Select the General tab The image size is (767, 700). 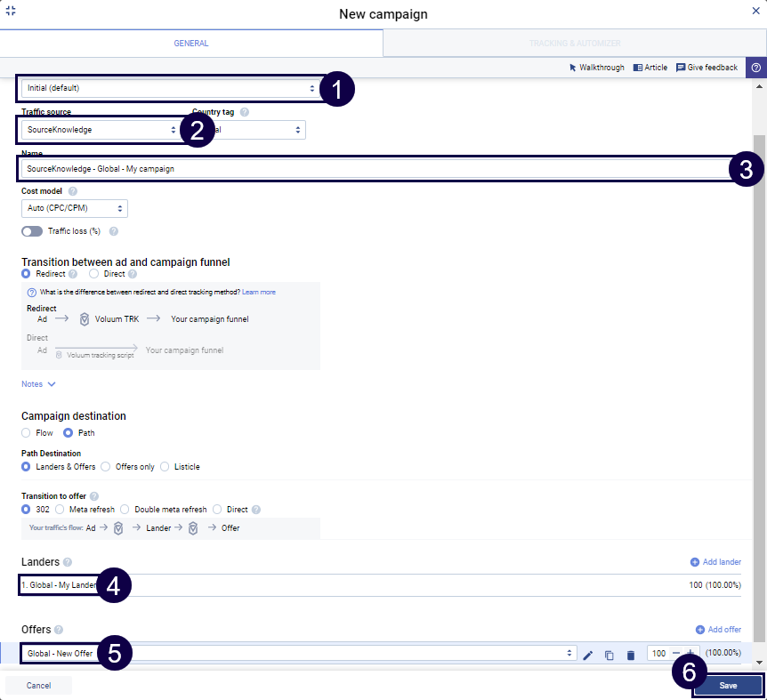(191, 43)
